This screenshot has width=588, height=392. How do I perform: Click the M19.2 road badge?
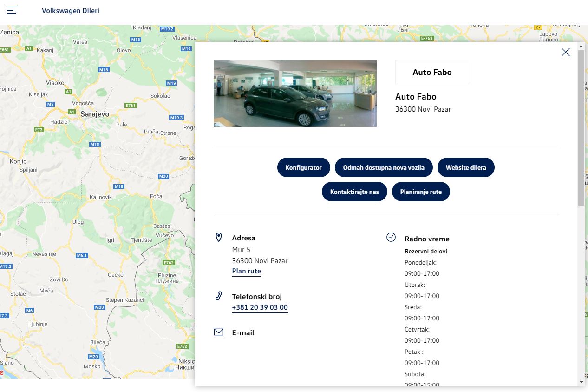point(167,29)
